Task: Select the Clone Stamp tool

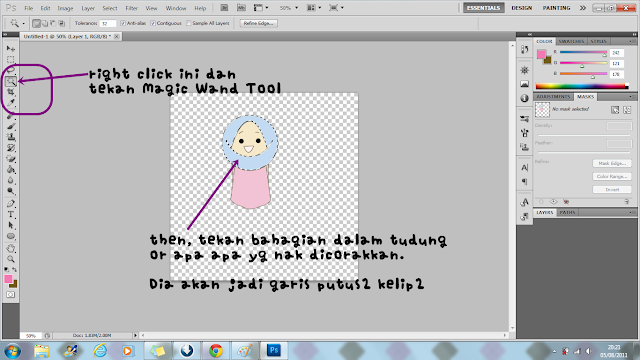Action: (11, 137)
